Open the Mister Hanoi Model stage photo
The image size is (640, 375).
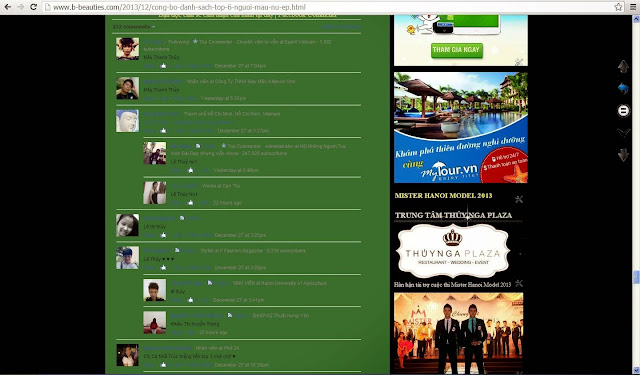coord(458,332)
